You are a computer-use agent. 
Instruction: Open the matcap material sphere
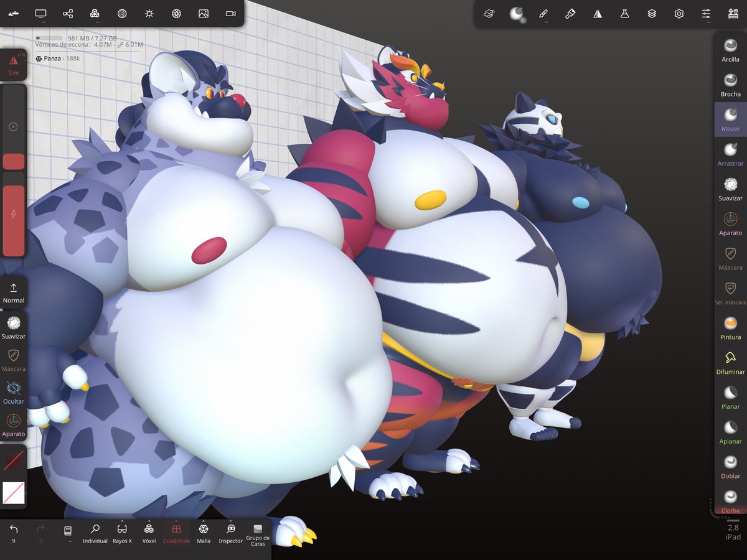(x=517, y=13)
